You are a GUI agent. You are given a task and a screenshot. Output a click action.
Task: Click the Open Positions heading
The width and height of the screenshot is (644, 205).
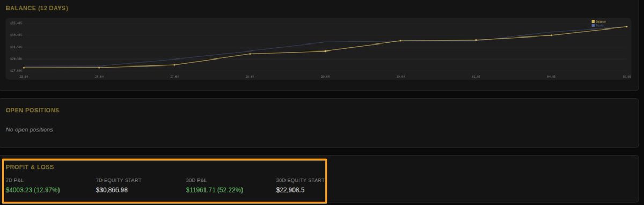32,110
